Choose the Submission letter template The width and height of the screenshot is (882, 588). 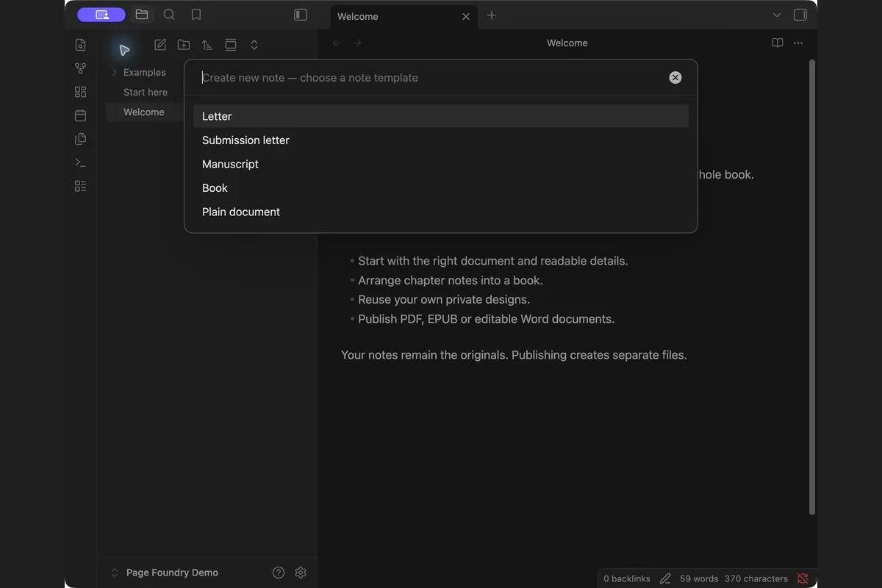pos(441,140)
